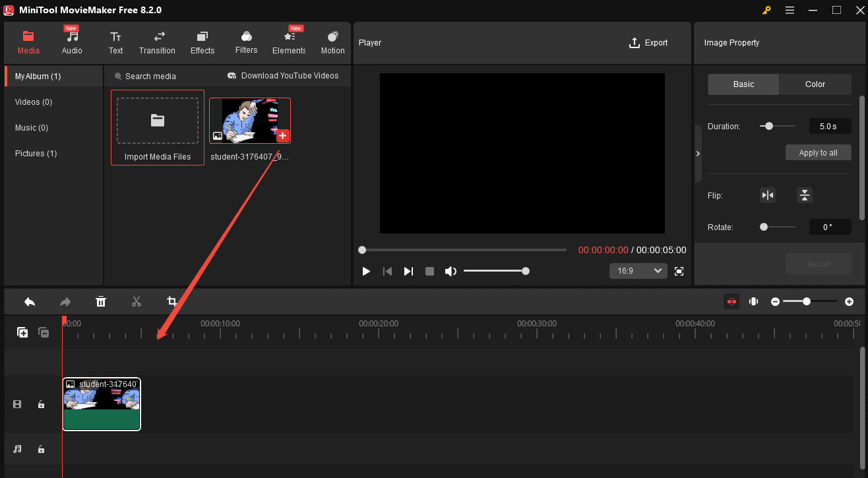Flip image vertically
This screenshot has height=478, width=868.
804,195
